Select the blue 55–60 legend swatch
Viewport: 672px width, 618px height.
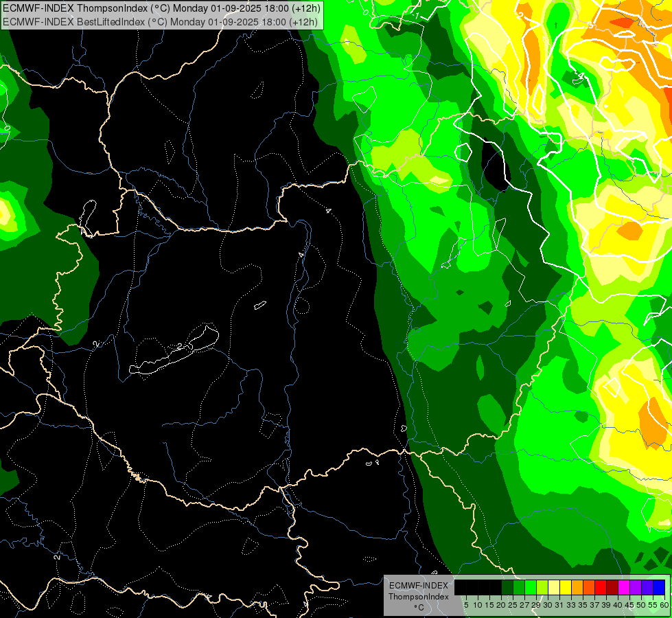tap(659, 587)
